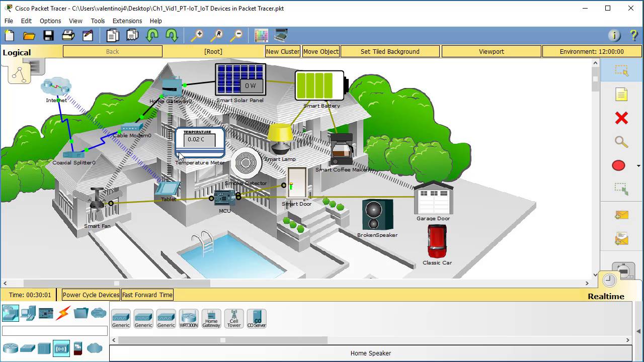Open the Drawing Palette icon
The height and width of the screenshot is (362, 644).
261,35
